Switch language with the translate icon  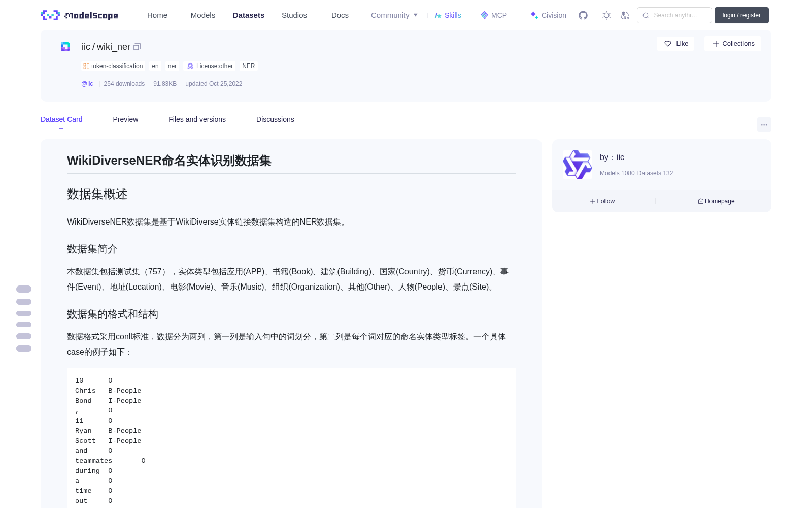tap(625, 15)
